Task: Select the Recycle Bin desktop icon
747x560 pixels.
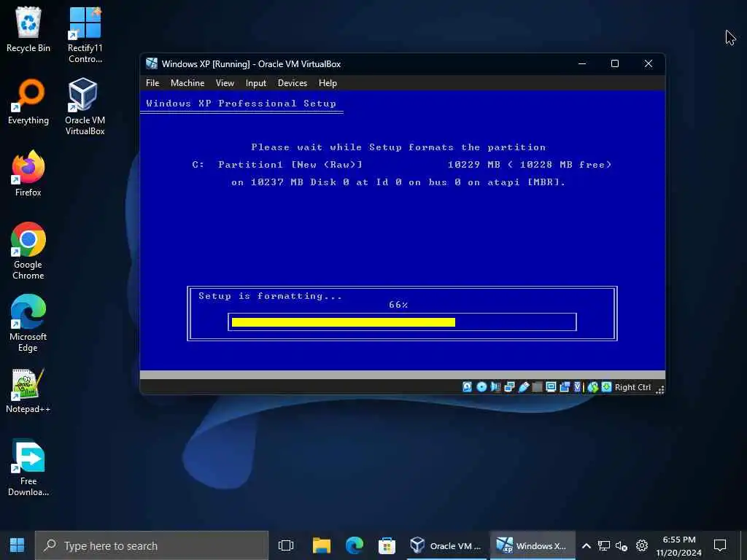Action: click(28, 29)
